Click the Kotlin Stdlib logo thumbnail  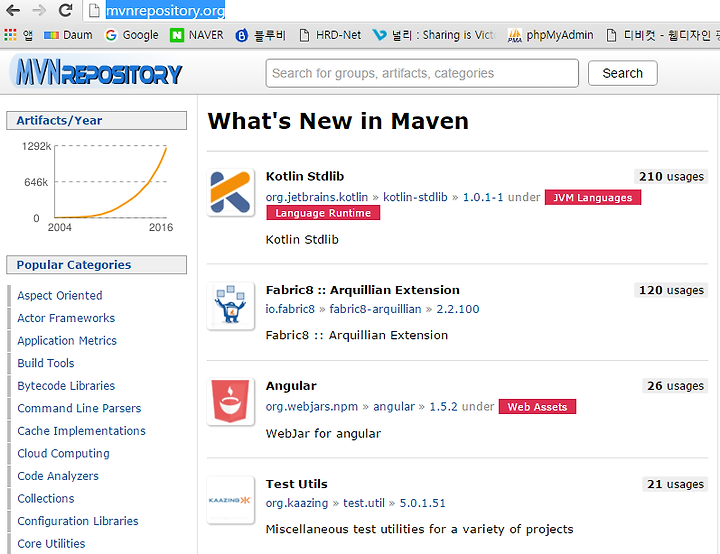[231, 192]
